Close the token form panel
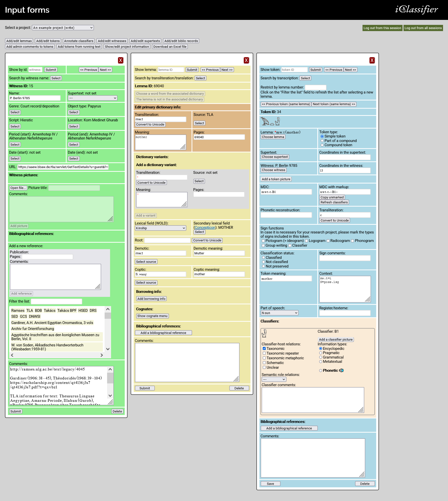 pos(372,60)
